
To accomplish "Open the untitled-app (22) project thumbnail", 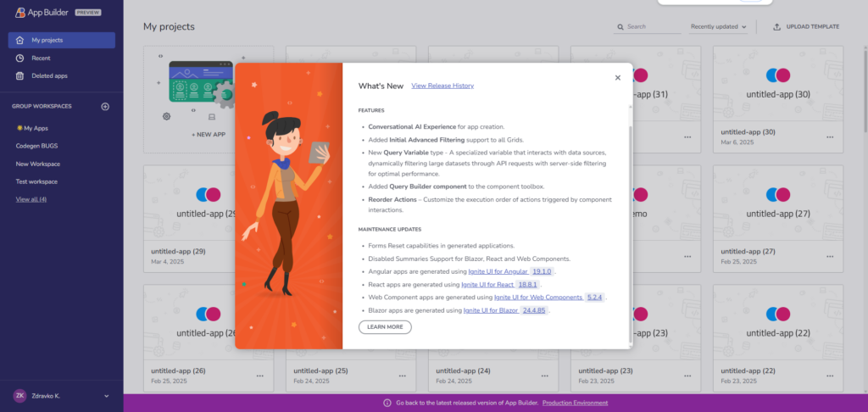I will pos(778,322).
